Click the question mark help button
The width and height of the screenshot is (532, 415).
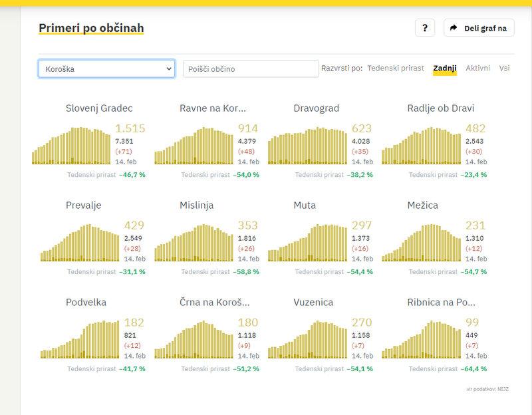[x=425, y=28]
